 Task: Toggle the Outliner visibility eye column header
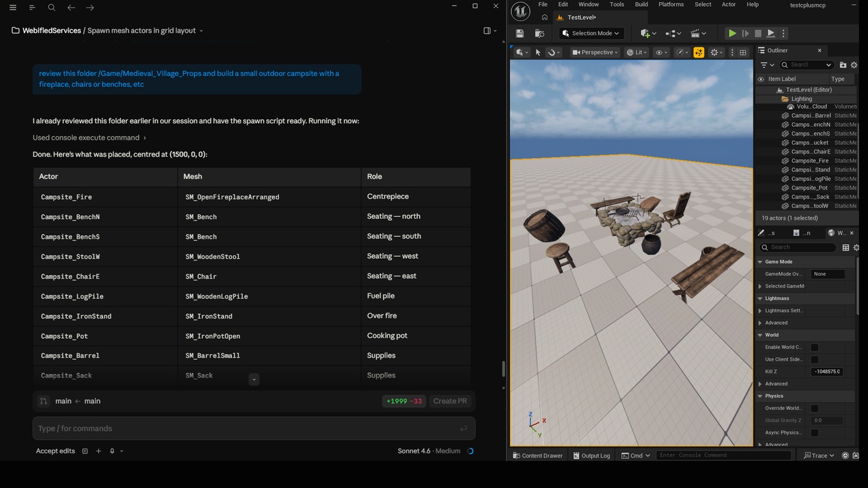click(x=761, y=79)
